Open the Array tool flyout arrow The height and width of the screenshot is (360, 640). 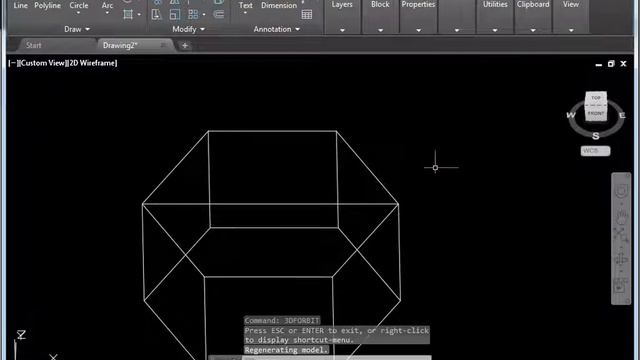coord(204,15)
